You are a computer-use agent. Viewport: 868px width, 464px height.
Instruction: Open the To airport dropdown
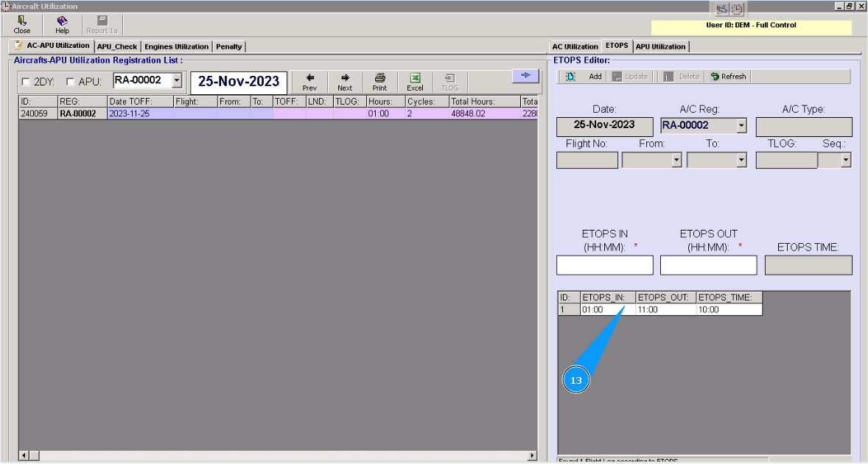pos(741,161)
